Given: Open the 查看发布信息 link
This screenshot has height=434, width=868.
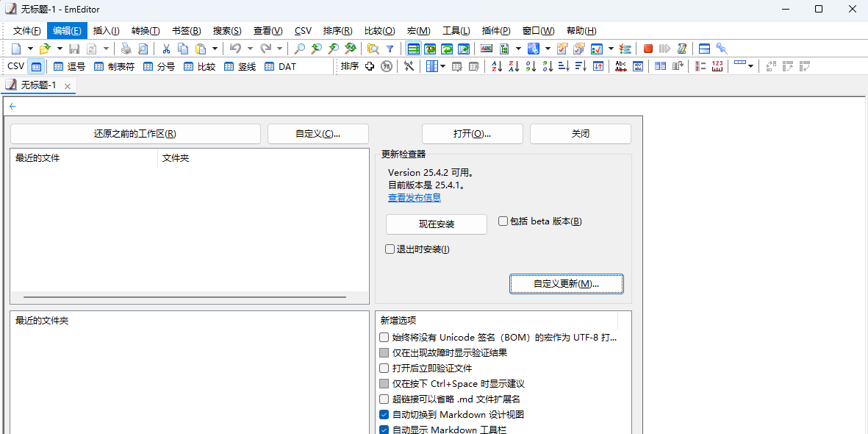Looking at the screenshot, I should [414, 197].
